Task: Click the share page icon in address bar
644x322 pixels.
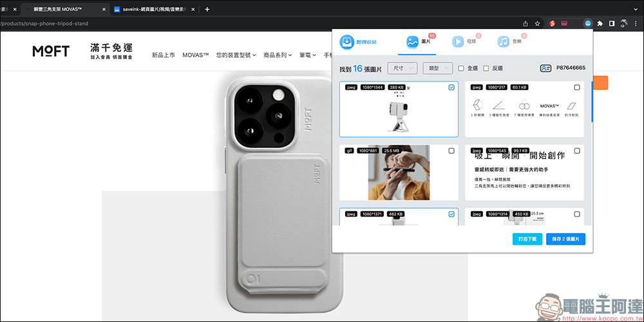Action: [526, 23]
